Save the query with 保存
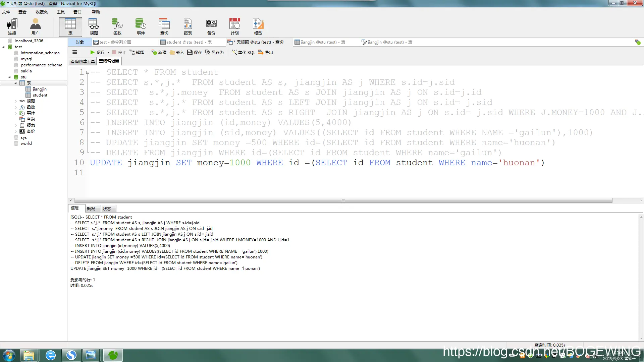Screen dimensions: 644x362 195,52
